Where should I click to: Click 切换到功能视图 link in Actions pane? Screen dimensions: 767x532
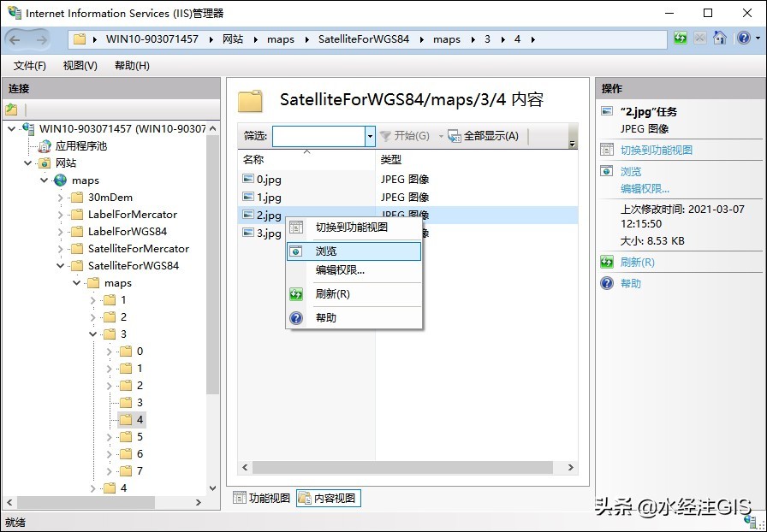(x=656, y=150)
